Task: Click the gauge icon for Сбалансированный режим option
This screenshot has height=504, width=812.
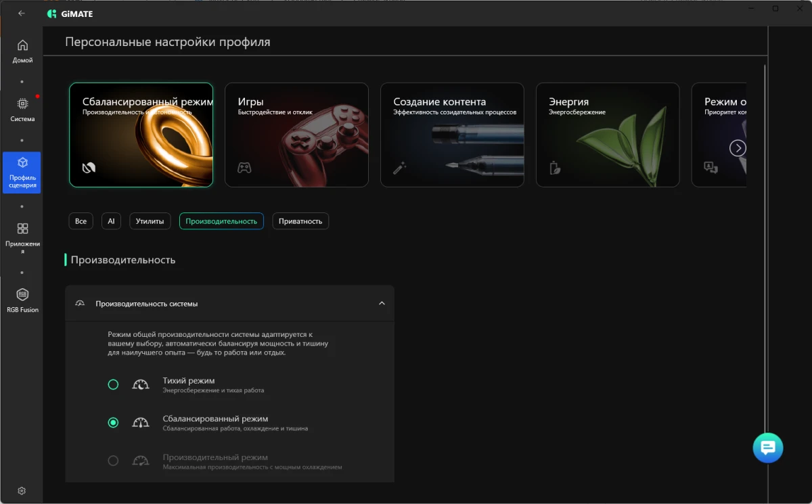Action: pos(140,423)
